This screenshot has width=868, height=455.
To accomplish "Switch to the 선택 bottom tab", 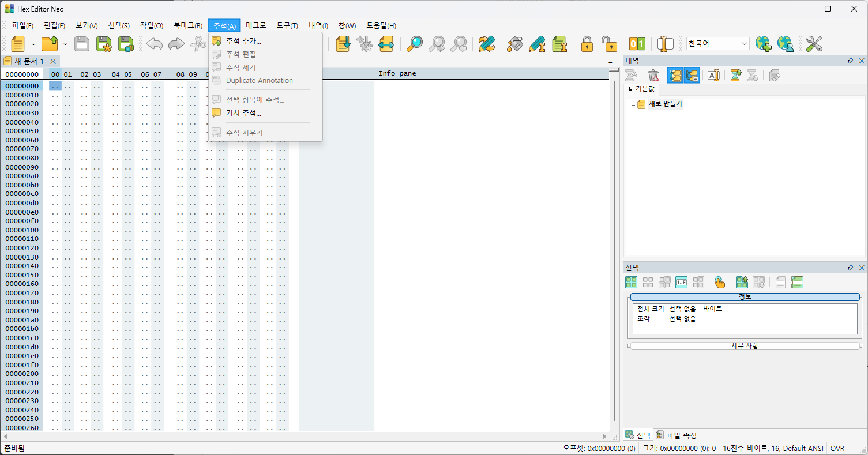I will [638, 435].
